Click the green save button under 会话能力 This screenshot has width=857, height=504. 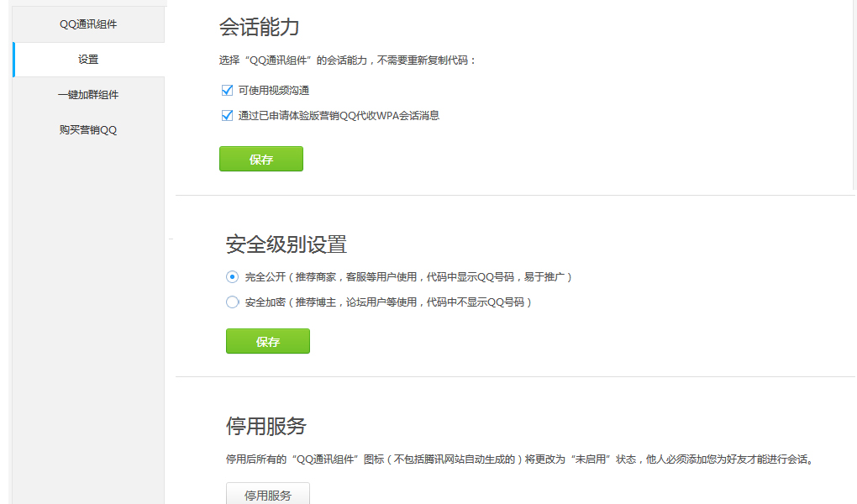click(260, 159)
